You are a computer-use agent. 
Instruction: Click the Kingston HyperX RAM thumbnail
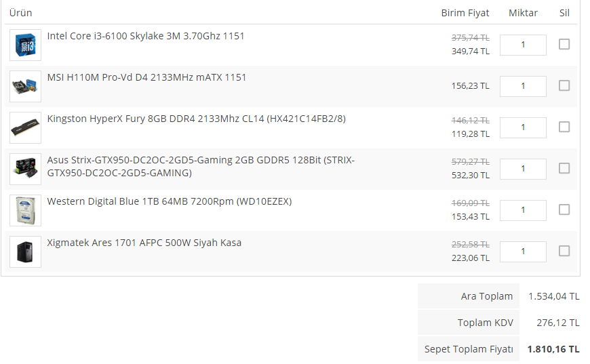tap(25, 127)
